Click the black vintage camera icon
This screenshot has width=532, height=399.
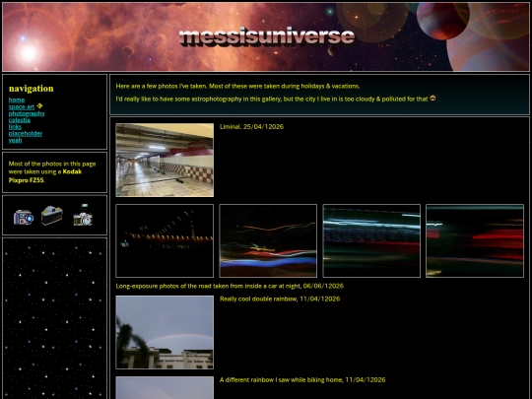tap(52, 216)
